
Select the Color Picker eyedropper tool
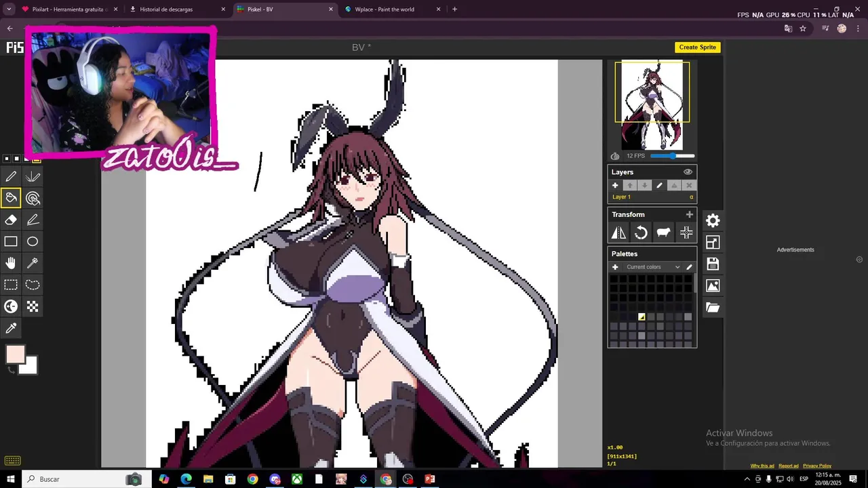click(11, 329)
